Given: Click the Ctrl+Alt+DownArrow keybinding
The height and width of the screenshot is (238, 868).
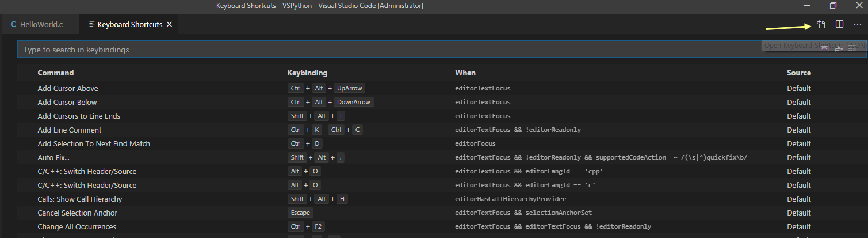Looking at the screenshot, I should coord(331,102).
